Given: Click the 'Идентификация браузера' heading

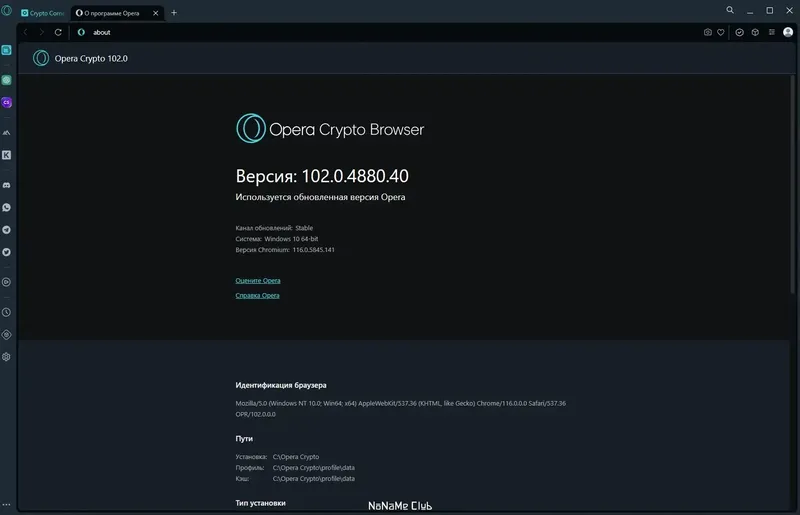Looking at the screenshot, I should coord(281,385).
